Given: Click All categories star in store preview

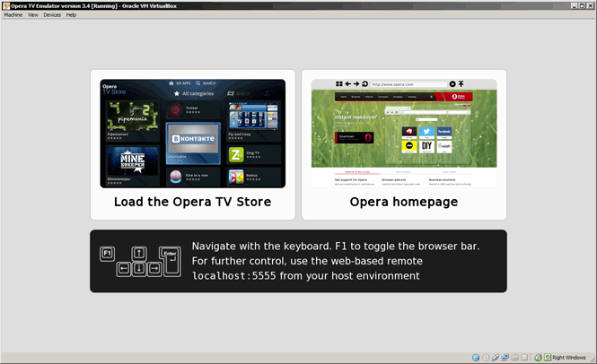Looking at the screenshot, I should pos(177,93).
